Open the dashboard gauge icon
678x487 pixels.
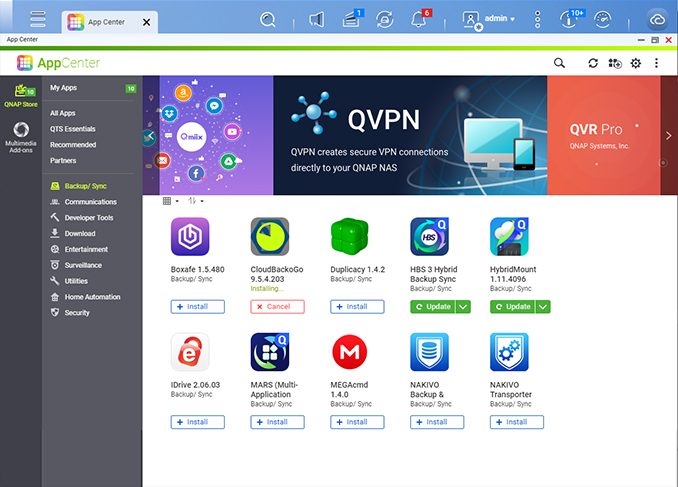click(602, 19)
